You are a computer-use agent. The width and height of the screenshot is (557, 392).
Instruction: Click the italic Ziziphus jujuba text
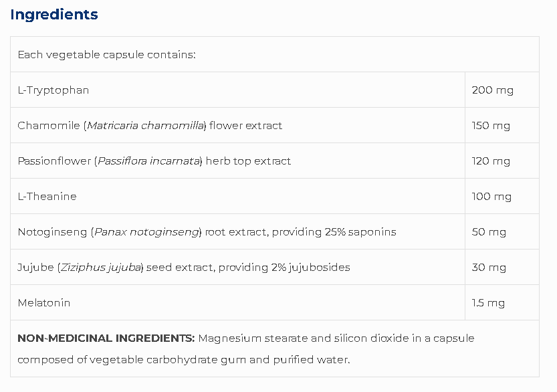pyautogui.click(x=101, y=268)
